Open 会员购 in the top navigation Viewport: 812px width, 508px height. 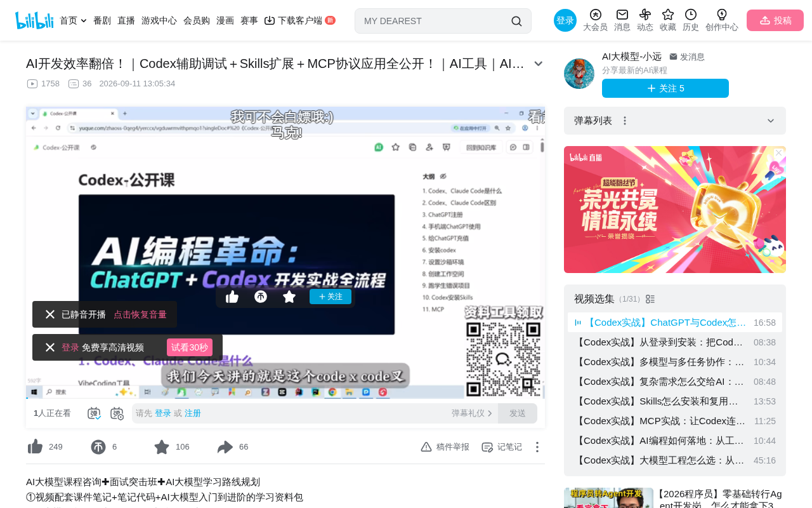click(x=197, y=20)
